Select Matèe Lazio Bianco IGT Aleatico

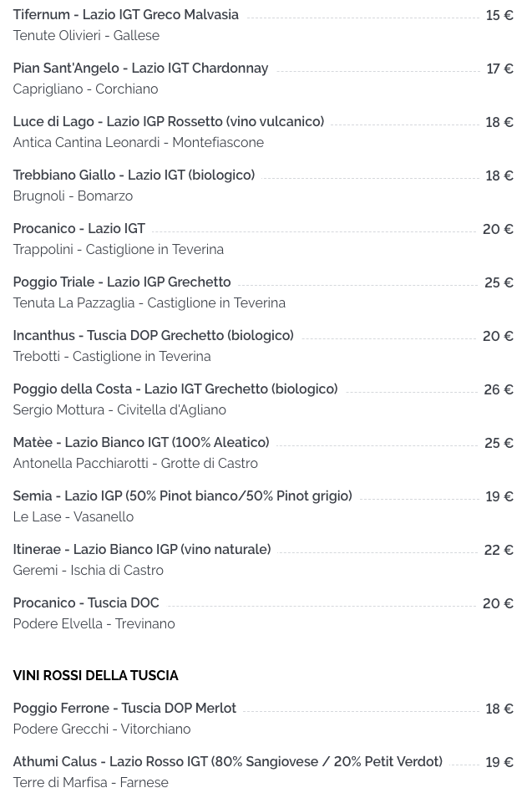tap(141, 443)
